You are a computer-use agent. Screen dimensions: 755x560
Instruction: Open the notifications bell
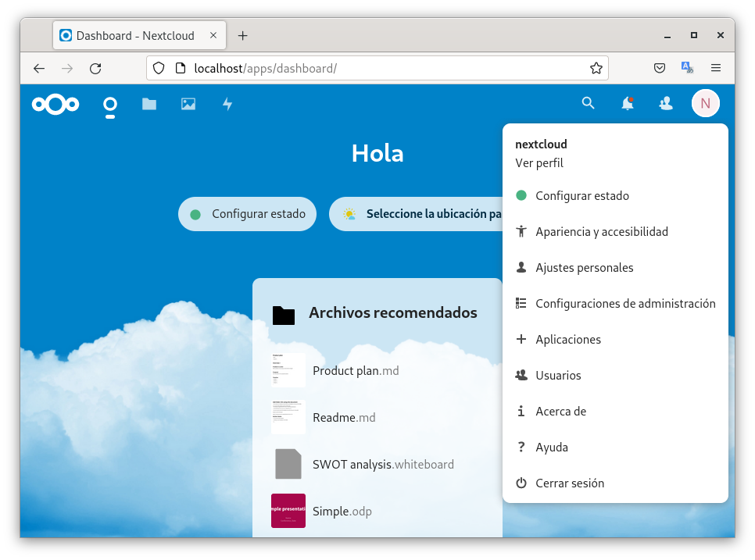(x=628, y=103)
